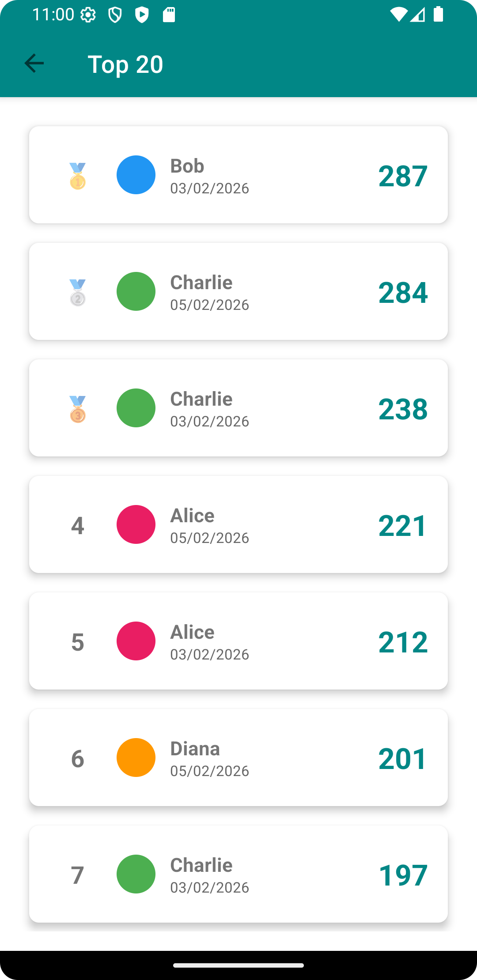Click Alice's pink avatar in rank 4
This screenshot has width=477, height=980.
tap(136, 524)
